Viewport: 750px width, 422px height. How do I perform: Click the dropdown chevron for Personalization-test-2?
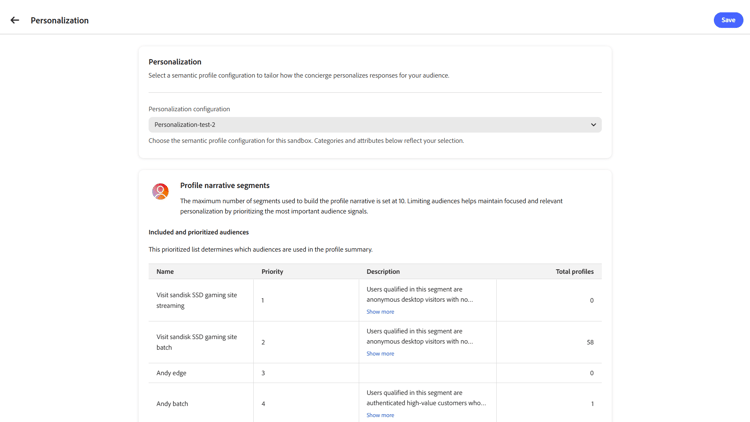(593, 125)
